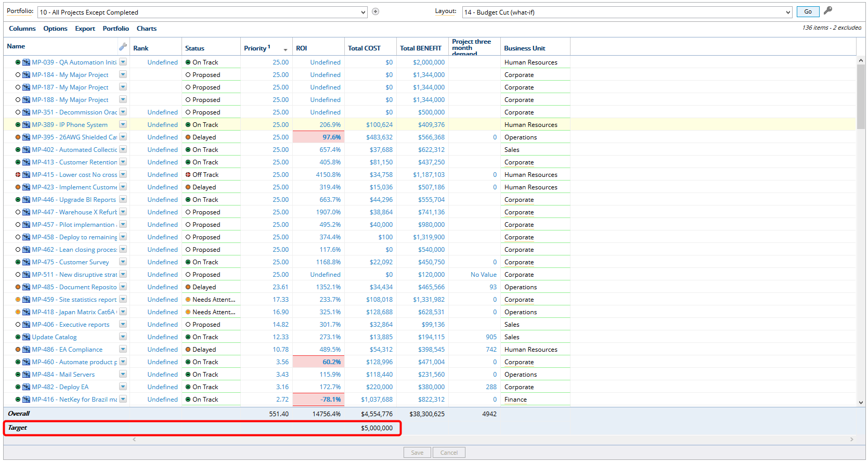Image resolution: width=868 pixels, height=462 pixels.
Task: Click the Delayed status icon for MP-423
Action: (x=188, y=187)
